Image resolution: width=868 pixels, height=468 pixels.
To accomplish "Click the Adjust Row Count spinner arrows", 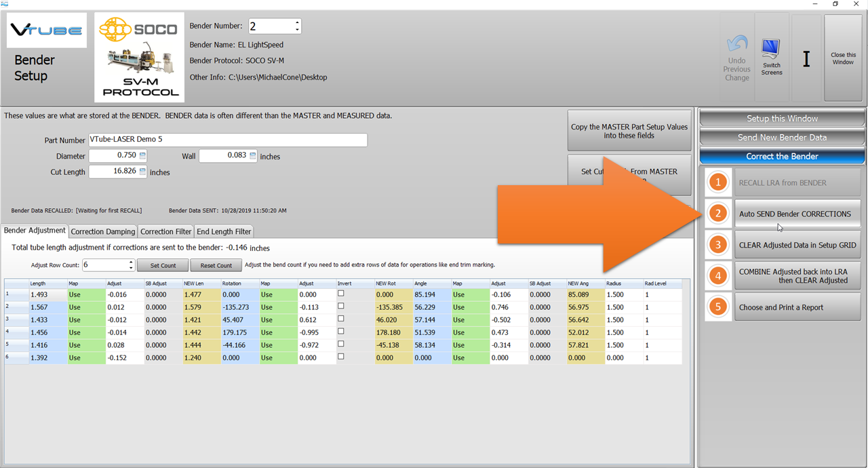I will point(130,265).
